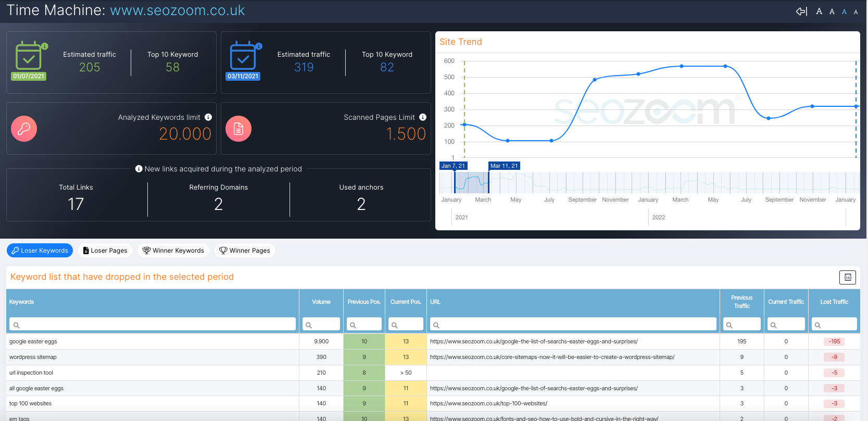Image resolution: width=868 pixels, height=421 pixels.
Task: Open the Winner Keywords tab
Action: tap(173, 251)
